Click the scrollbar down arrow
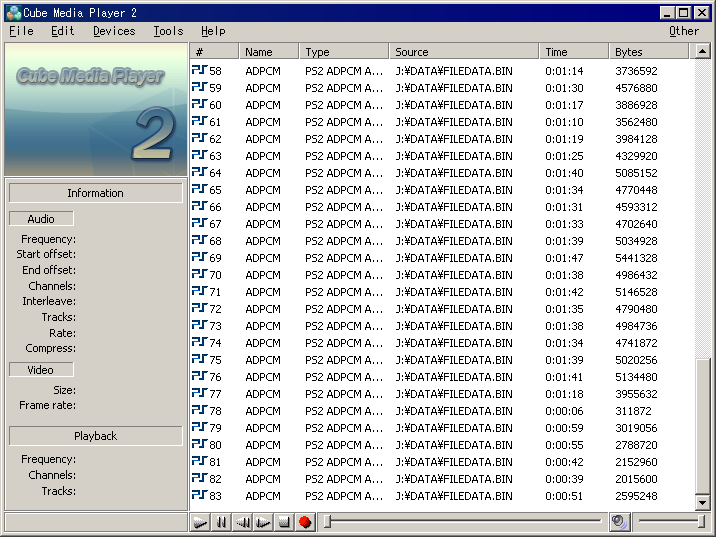 click(x=702, y=502)
